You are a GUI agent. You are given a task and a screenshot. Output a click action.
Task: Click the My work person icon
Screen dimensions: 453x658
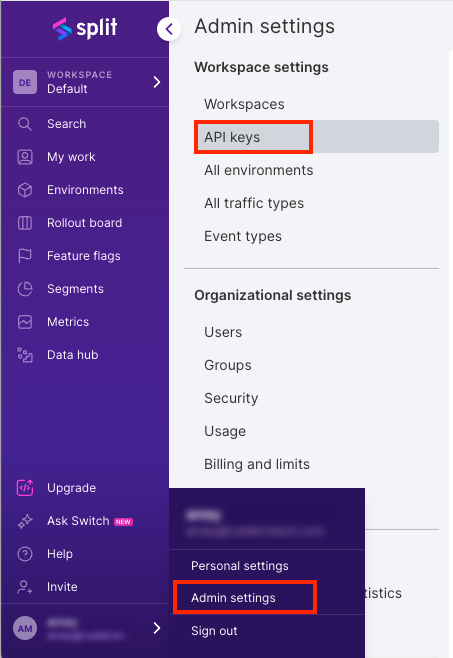[x=25, y=157]
